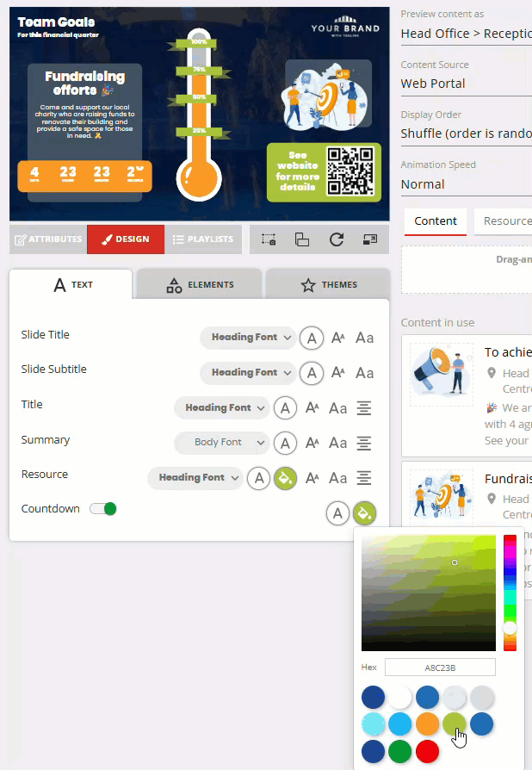The image size is (532, 770).
Task: Click the Title text alignment icon
Action: pos(364,408)
